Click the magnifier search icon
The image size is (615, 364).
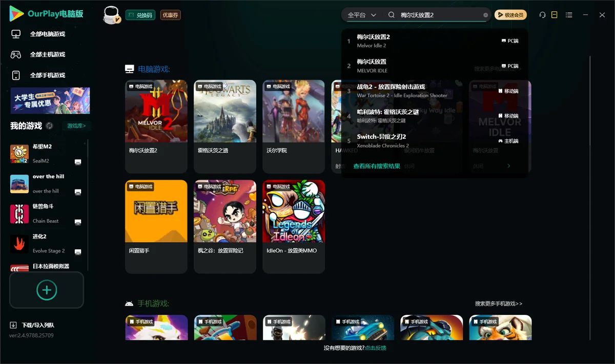point(392,15)
